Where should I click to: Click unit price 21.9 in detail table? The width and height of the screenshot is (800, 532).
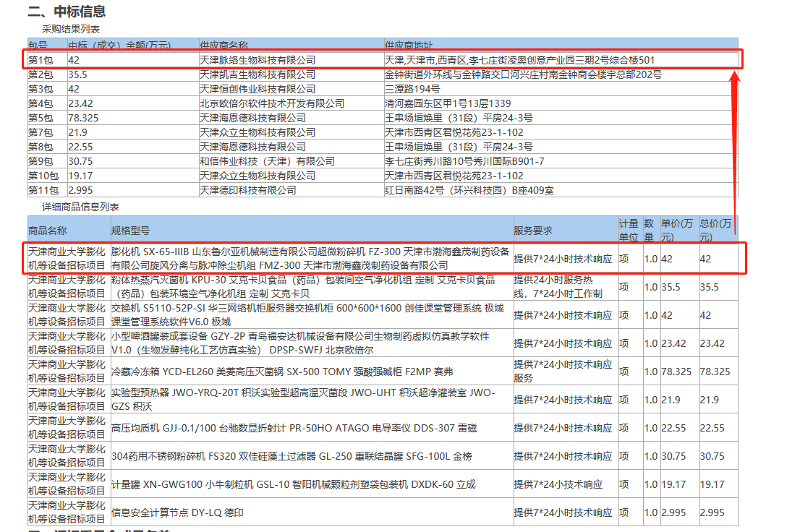[671, 400]
